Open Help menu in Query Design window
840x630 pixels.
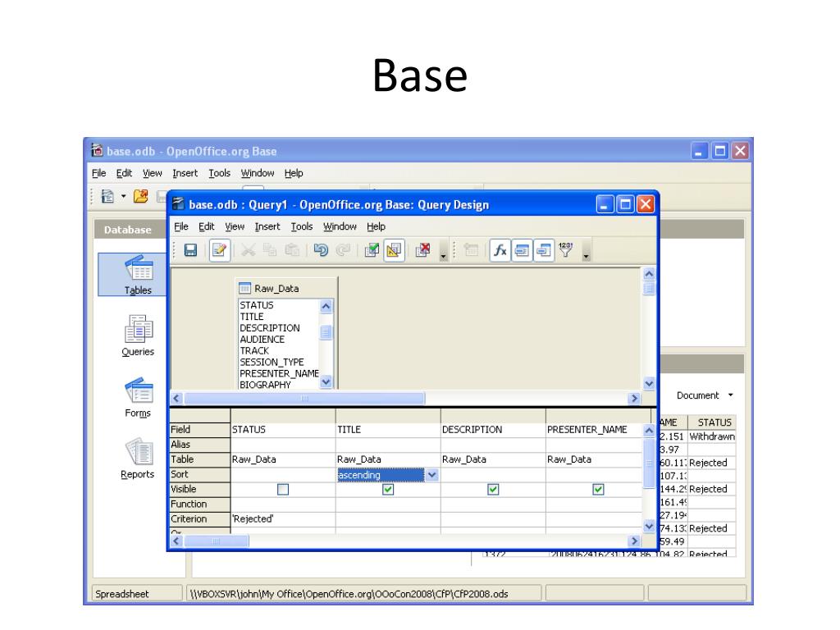click(x=376, y=226)
